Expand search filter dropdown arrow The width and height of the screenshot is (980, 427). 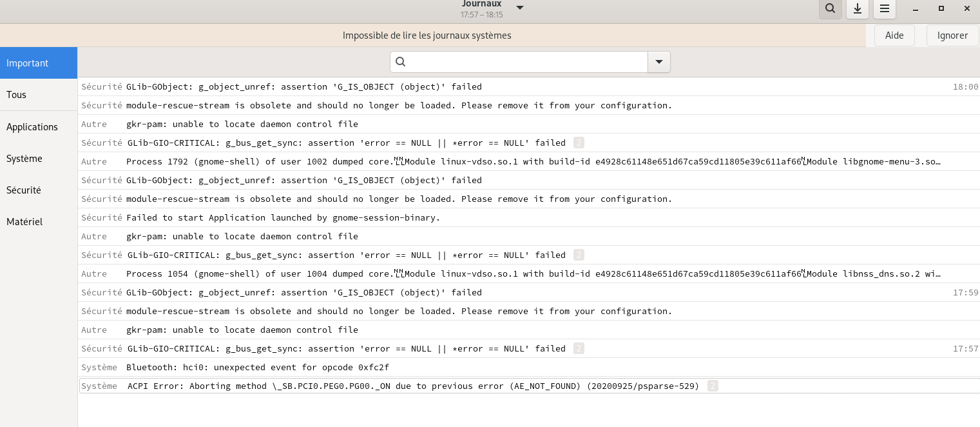coord(659,62)
